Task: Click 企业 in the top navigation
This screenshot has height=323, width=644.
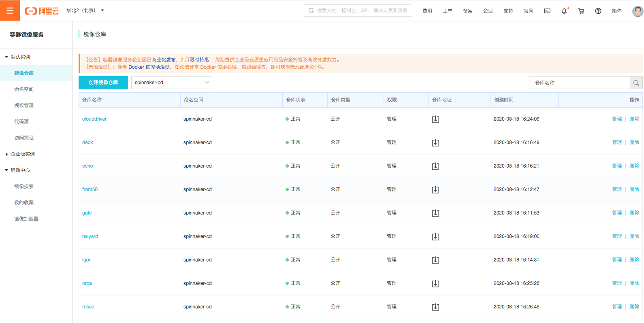Action: (488, 11)
